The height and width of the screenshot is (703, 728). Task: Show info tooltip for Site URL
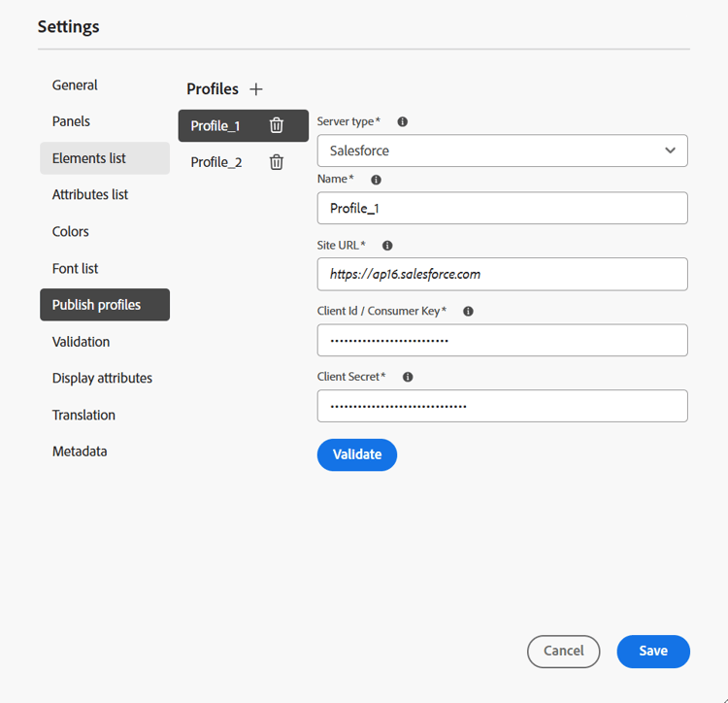pyautogui.click(x=387, y=246)
